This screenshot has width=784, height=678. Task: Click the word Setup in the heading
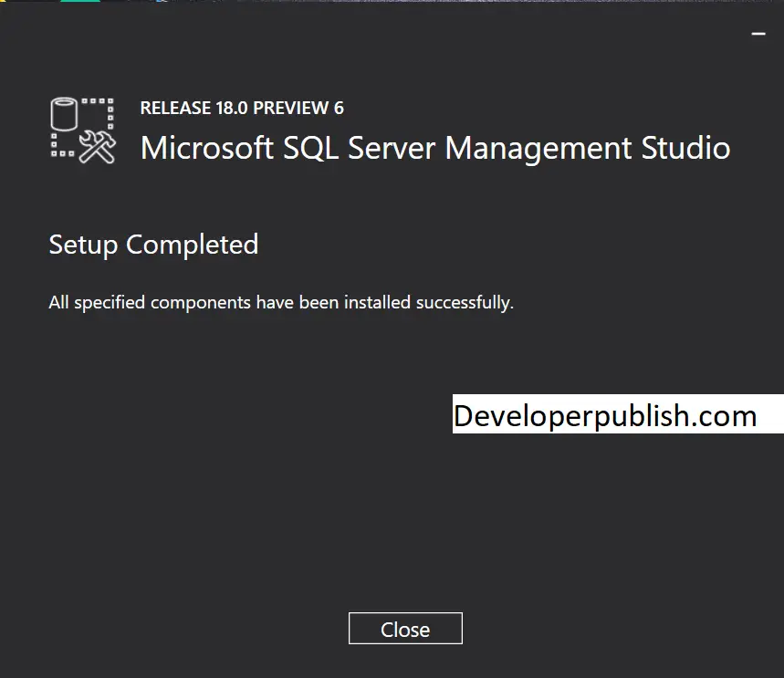[83, 245]
